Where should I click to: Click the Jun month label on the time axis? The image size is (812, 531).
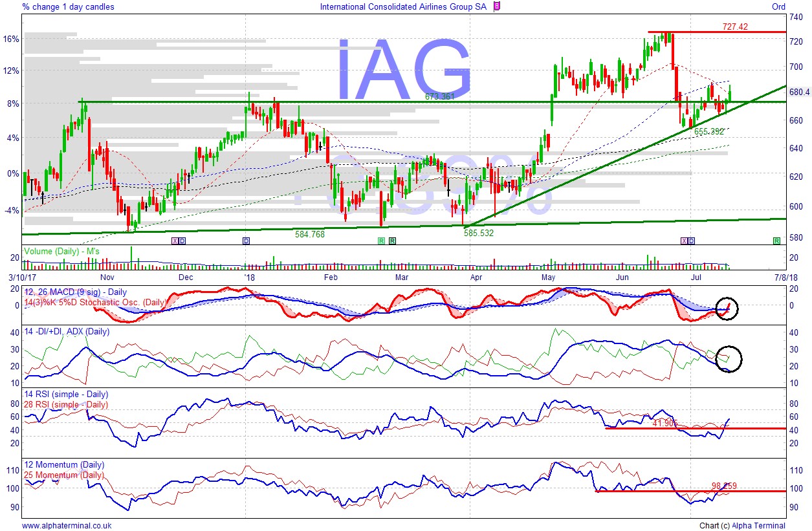[x=622, y=277]
